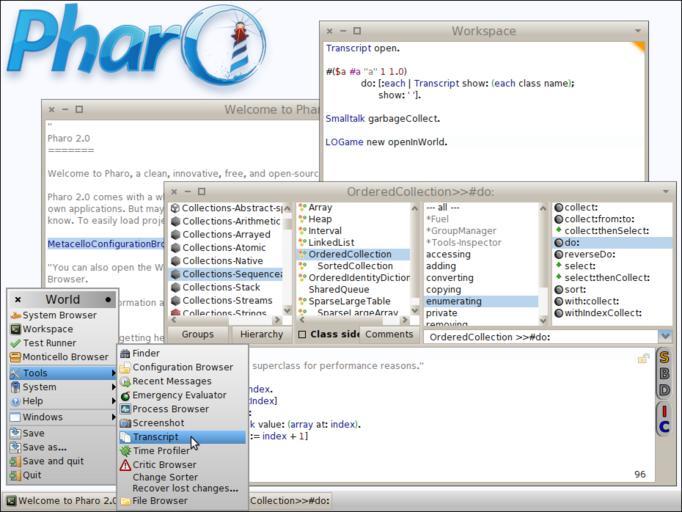
Task: Click the Test Runner checkmark icon
Action: (x=15, y=343)
